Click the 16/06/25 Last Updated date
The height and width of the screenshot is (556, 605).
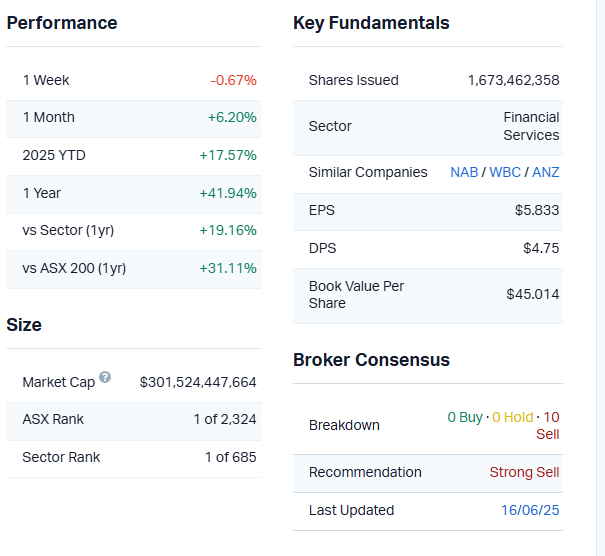coord(530,510)
